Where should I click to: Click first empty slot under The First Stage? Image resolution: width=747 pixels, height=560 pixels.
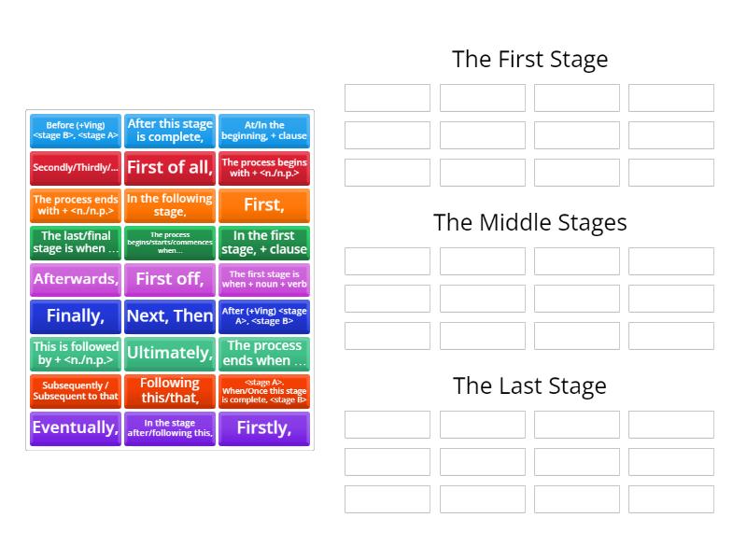(x=388, y=98)
